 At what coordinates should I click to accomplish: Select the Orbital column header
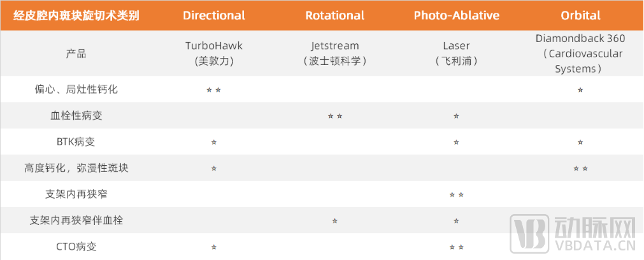point(580,15)
